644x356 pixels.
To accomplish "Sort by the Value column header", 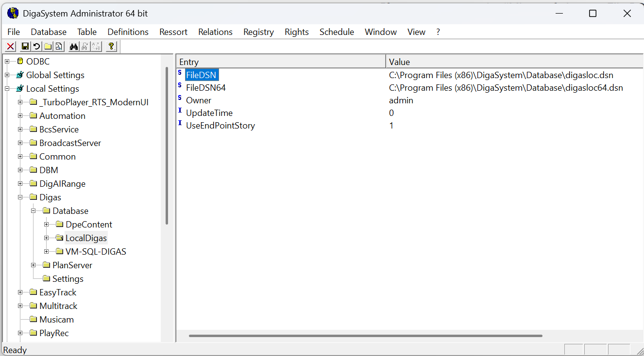I will point(515,62).
